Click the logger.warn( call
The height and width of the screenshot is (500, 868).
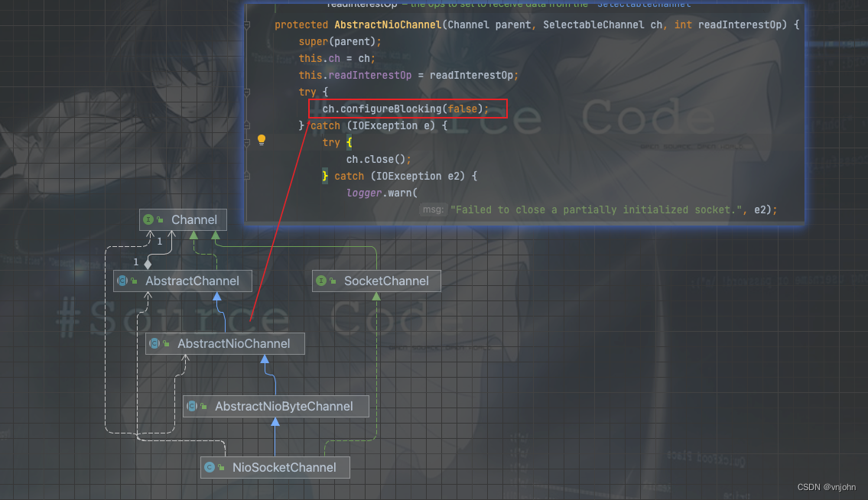[x=382, y=193]
